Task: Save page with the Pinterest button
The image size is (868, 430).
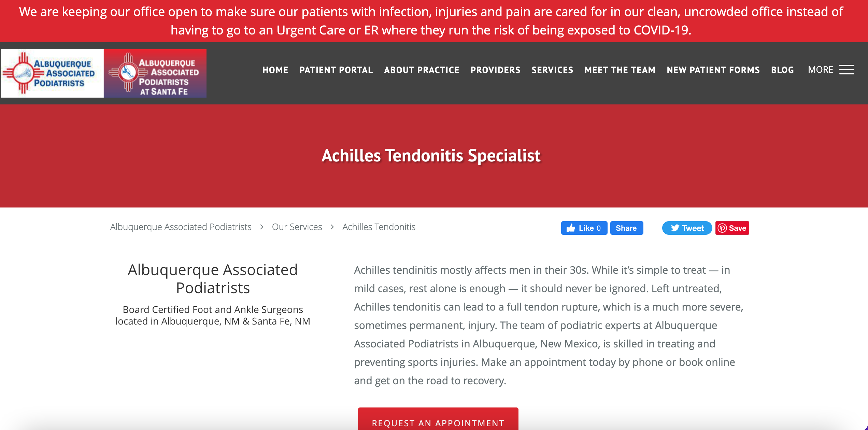Action: tap(732, 228)
